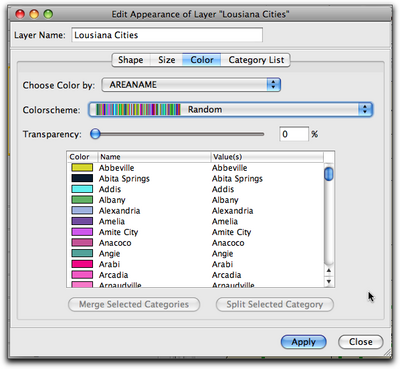Open the Colorscheme Random dropdown
Image resolution: width=400 pixels, height=369 pixels.
(x=231, y=109)
